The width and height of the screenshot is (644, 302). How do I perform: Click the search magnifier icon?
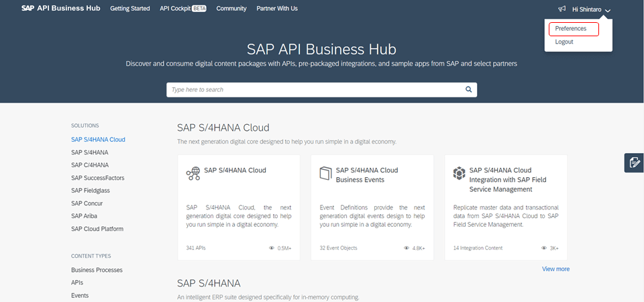point(469,89)
